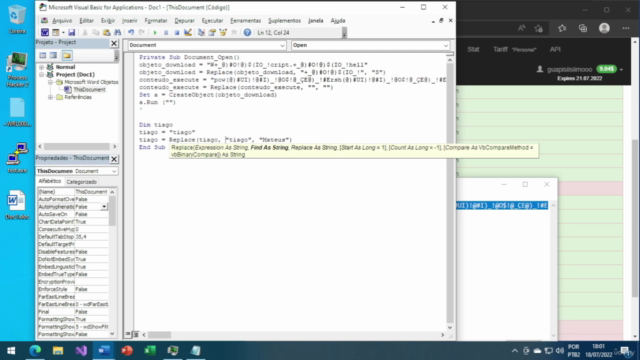Image resolution: width=640 pixels, height=360 pixels.
Task: Open the Formatar menu
Action: pos(156,20)
